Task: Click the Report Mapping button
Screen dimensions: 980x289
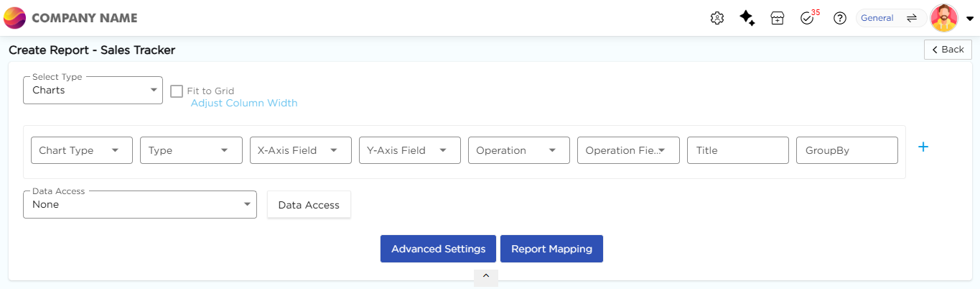Action: pos(551,249)
